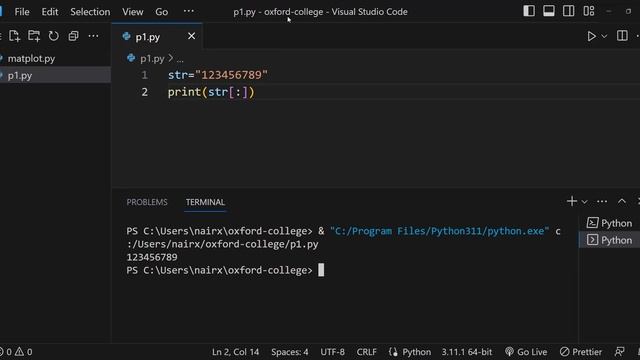Change file encoding UTF-8
640x360 pixels.
pyautogui.click(x=332, y=352)
